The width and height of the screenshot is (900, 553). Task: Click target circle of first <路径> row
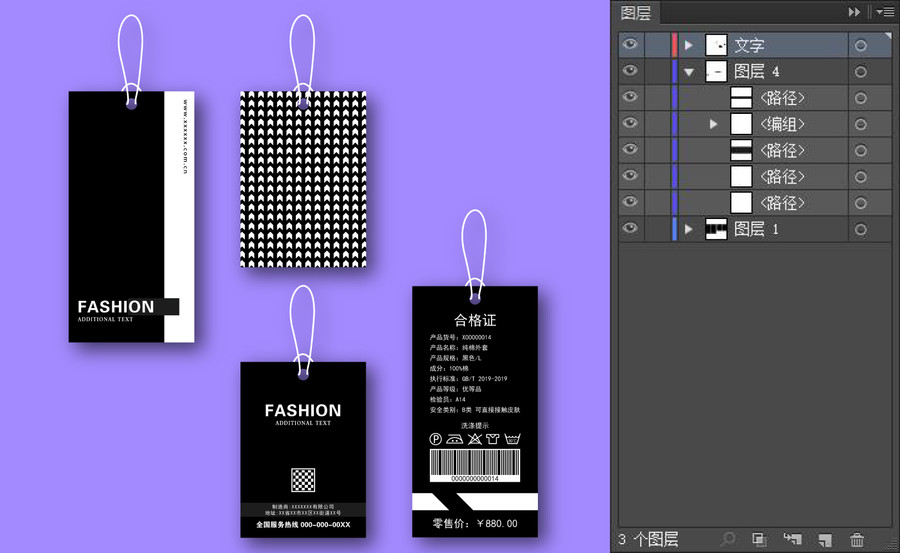click(x=860, y=98)
